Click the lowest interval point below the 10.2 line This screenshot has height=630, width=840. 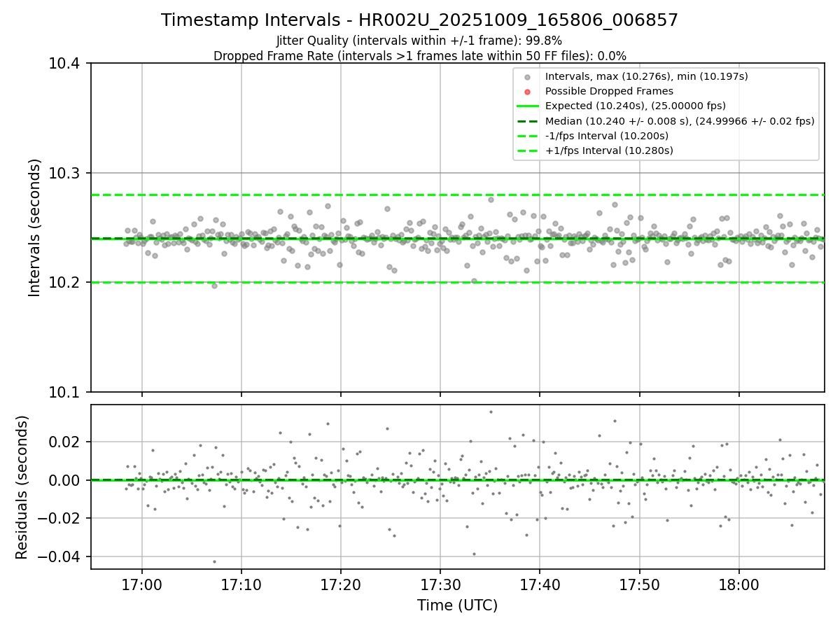point(214,286)
